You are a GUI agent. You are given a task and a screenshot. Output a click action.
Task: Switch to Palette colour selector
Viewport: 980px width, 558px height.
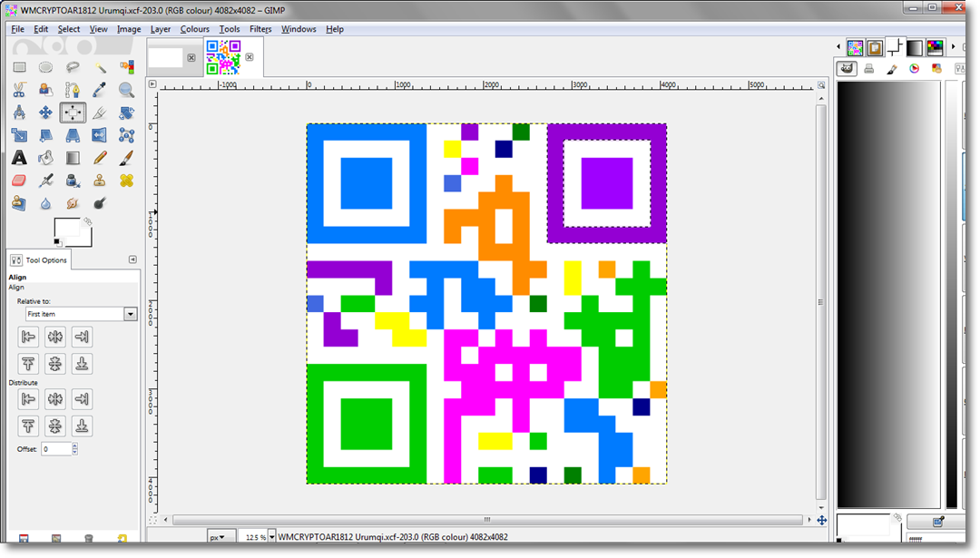click(936, 69)
